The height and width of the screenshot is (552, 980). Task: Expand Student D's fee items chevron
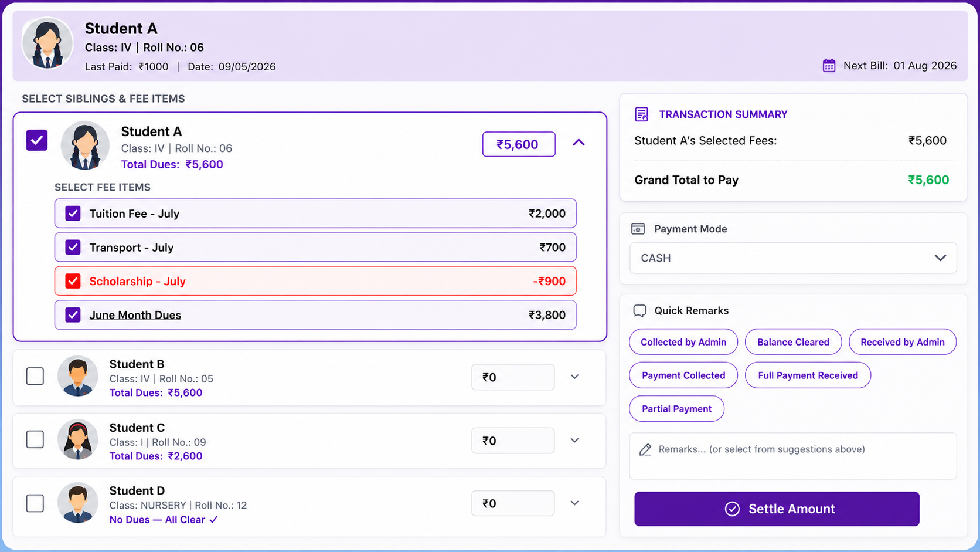(x=574, y=503)
